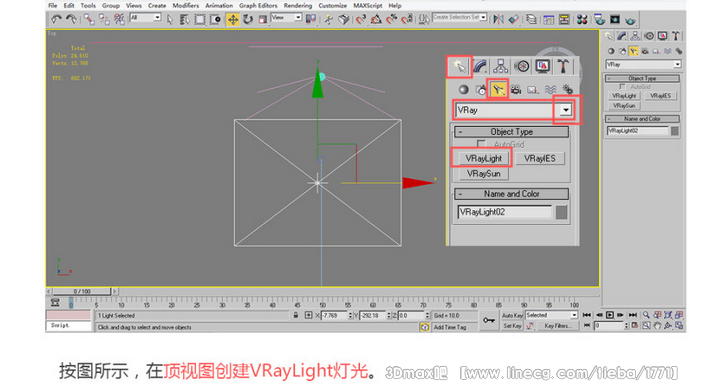Image resolution: width=707 pixels, height=390 pixels.
Task: Open object color swatch in magnified panel
Action: (561, 212)
